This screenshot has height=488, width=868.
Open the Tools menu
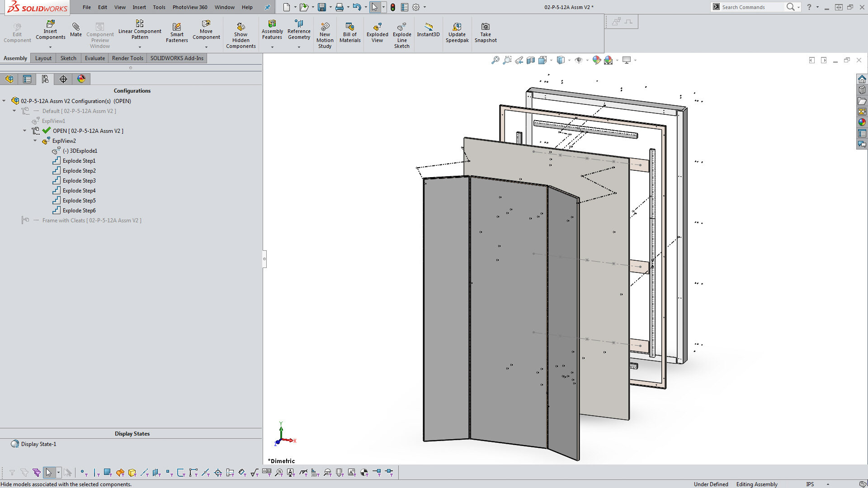tap(159, 7)
